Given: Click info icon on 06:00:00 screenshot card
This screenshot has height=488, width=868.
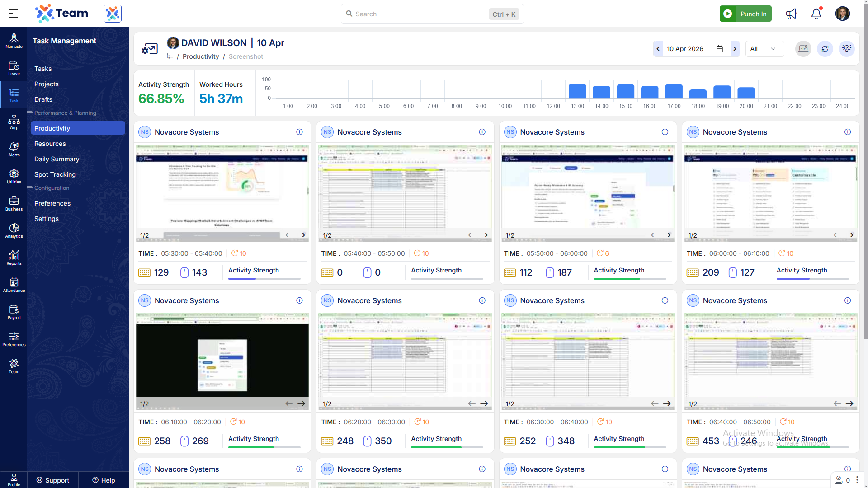Looking at the screenshot, I should (x=847, y=132).
